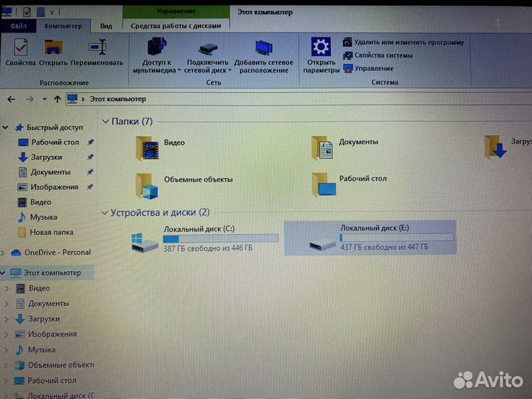532x399 pixels.
Task: Collapse Этот компьютер tree node
Action: [3, 273]
